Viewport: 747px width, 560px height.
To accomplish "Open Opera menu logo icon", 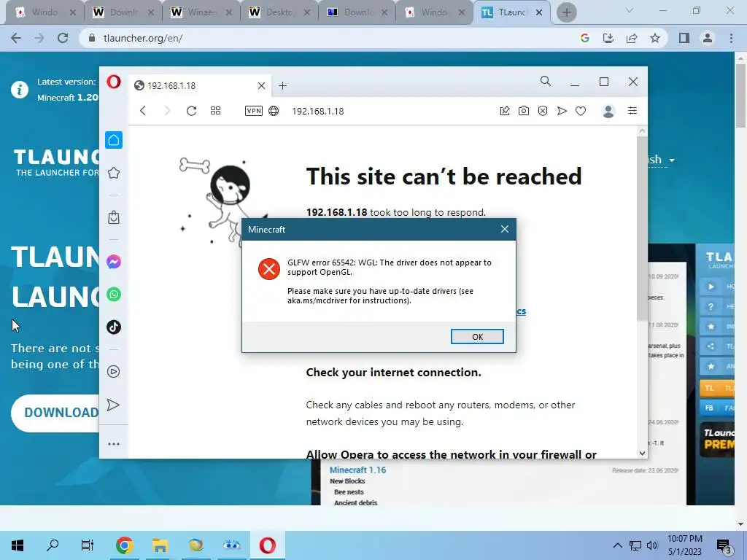I will pyautogui.click(x=113, y=82).
